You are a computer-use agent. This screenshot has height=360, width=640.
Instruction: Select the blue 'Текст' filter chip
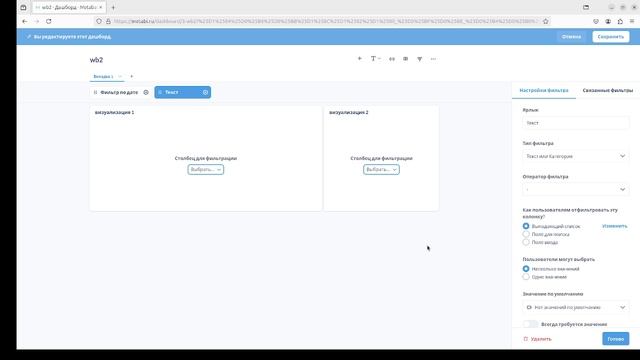(182, 92)
